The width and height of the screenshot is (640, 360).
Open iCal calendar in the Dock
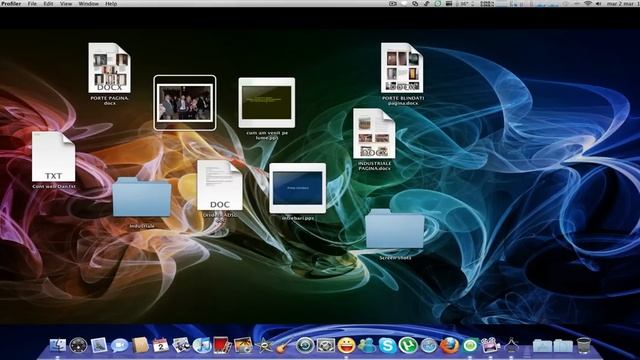click(x=161, y=346)
